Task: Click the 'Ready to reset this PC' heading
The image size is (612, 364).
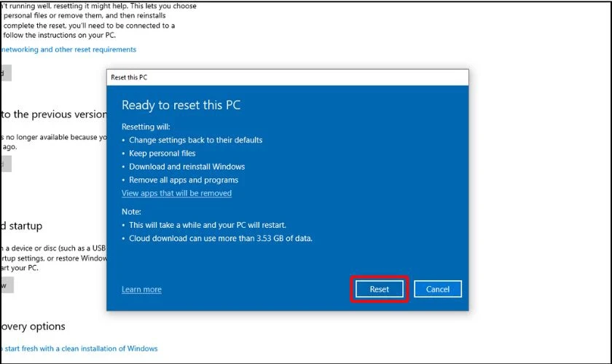Action: tap(181, 105)
